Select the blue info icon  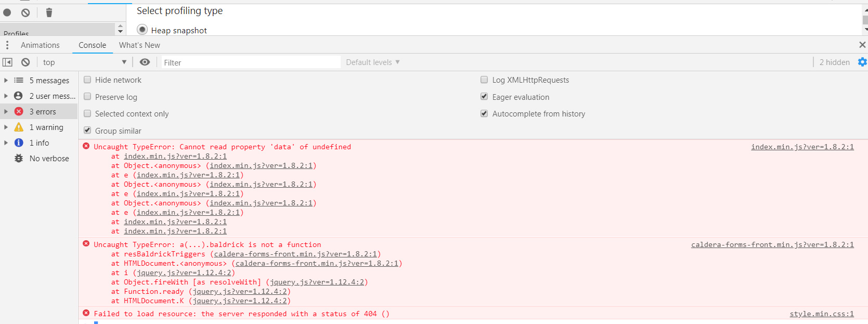click(19, 142)
